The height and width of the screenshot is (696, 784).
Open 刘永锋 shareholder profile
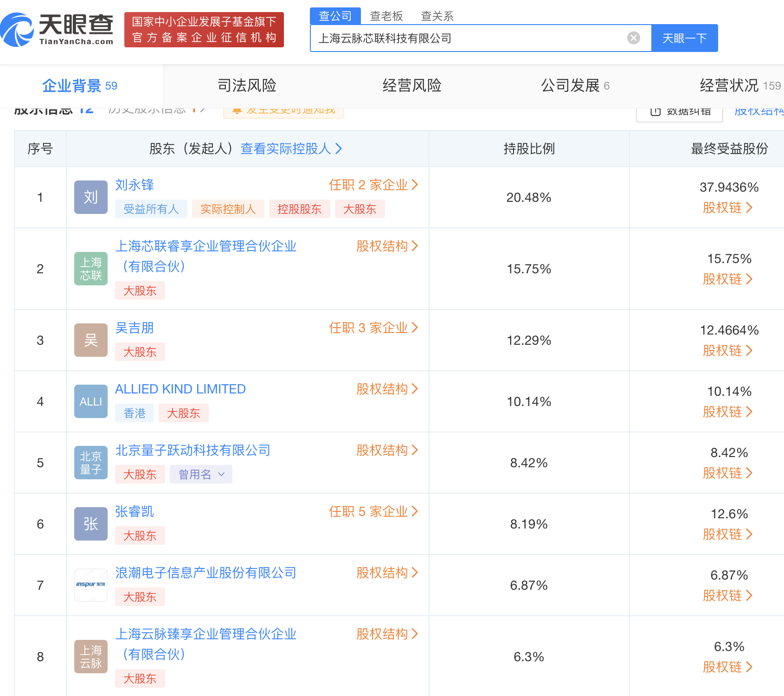click(x=135, y=185)
